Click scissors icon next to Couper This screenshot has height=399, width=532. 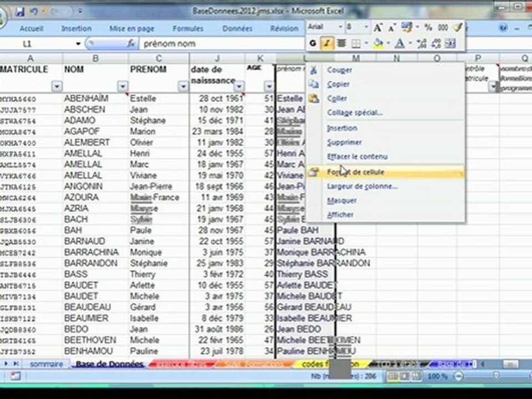(x=314, y=70)
